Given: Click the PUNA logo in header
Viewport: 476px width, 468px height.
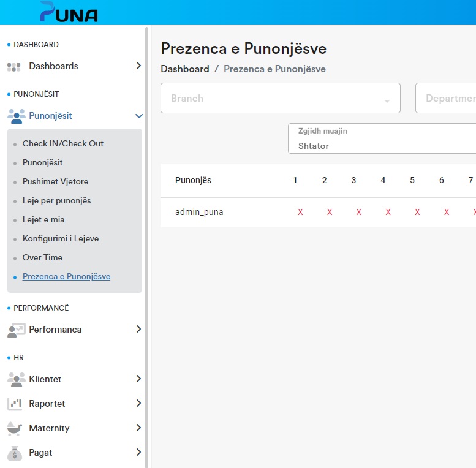Looking at the screenshot, I should coord(69,12).
